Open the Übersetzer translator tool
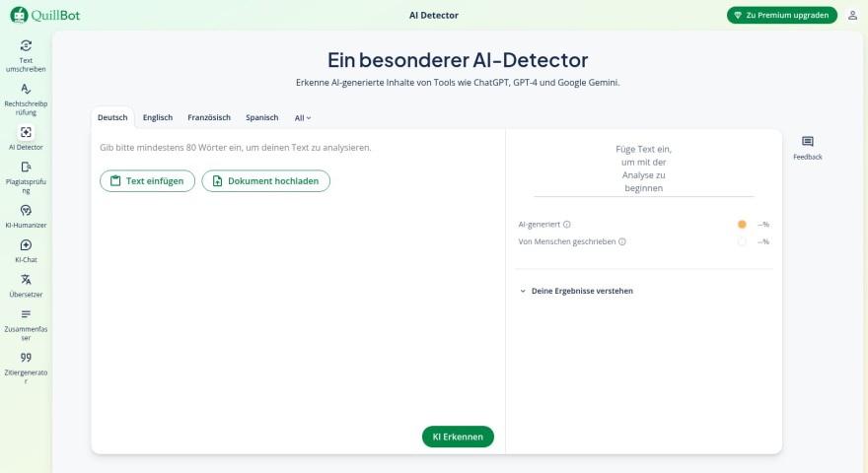Screen dimensions: 868x473 click(x=26, y=286)
